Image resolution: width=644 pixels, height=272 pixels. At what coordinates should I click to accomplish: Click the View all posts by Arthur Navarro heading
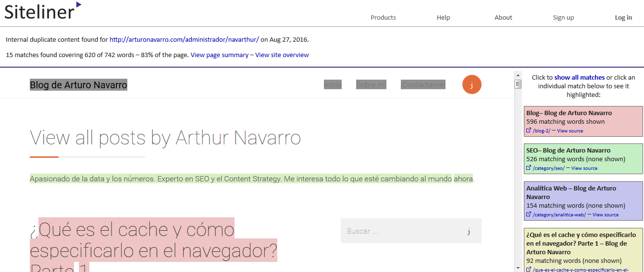[165, 138]
